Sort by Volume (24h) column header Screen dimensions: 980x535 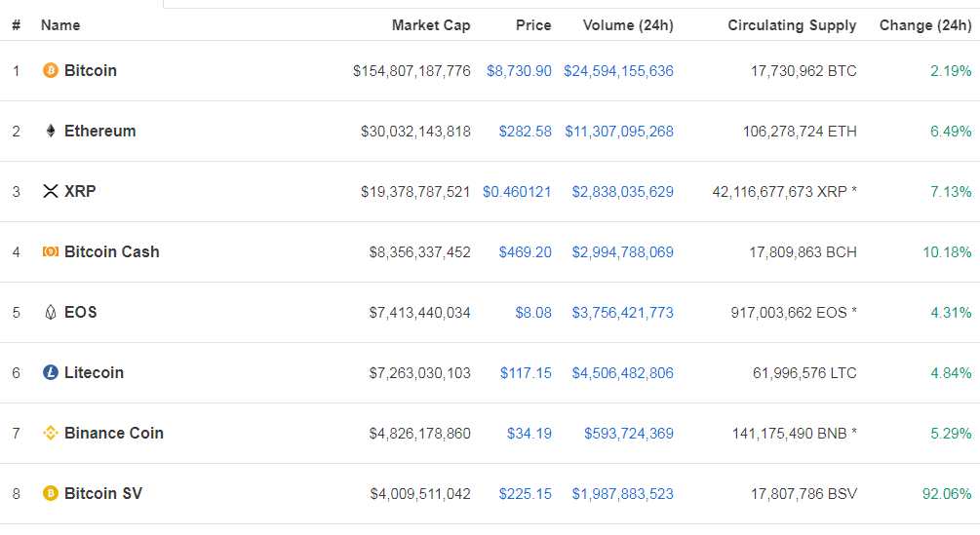click(628, 25)
